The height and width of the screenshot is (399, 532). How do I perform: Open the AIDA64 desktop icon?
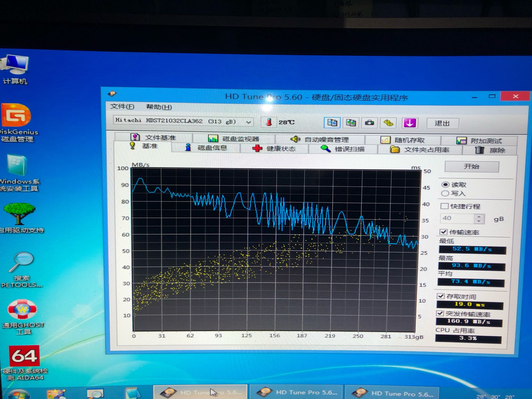[24, 363]
